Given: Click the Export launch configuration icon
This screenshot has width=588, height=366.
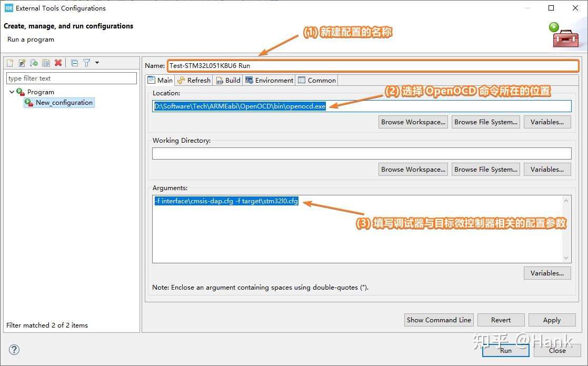Looking at the screenshot, I should click(x=34, y=63).
